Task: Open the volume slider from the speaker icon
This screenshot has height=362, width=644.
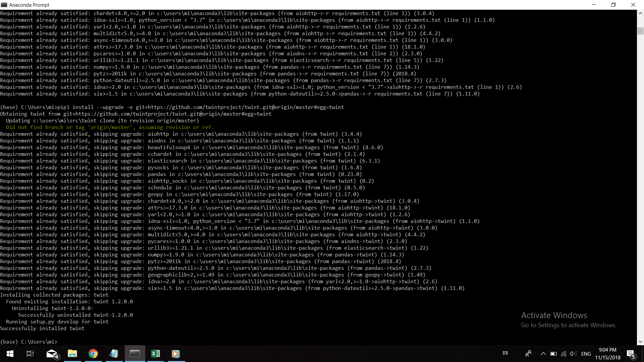Action: [573, 354]
